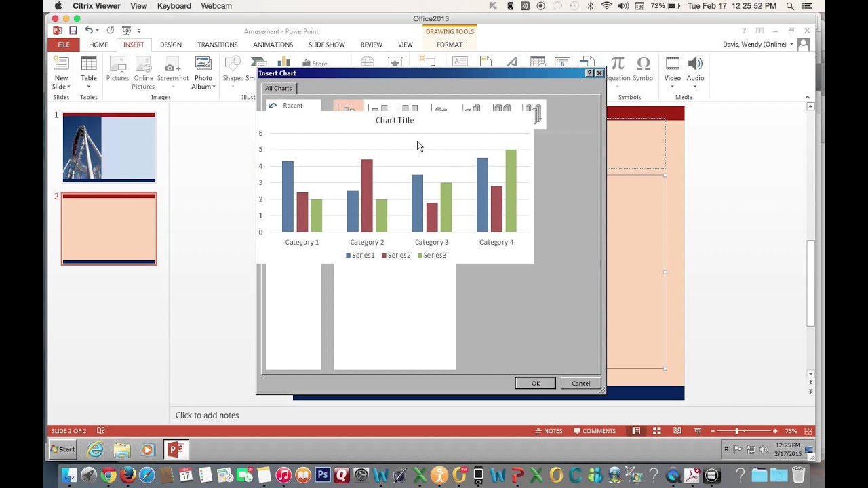This screenshot has width=868, height=488.
Task: Open File Explorer from Windows taskbar
Action: click(x=122, y=449)
